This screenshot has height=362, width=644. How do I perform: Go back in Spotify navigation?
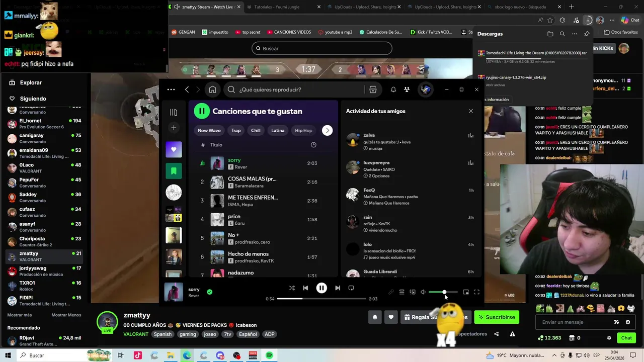click(x=187, y=89)
